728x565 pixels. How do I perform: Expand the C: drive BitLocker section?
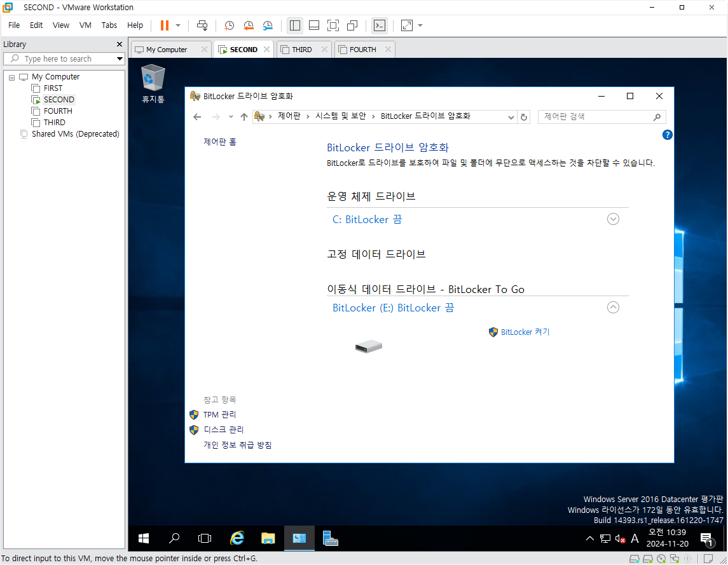coord(614,219)
